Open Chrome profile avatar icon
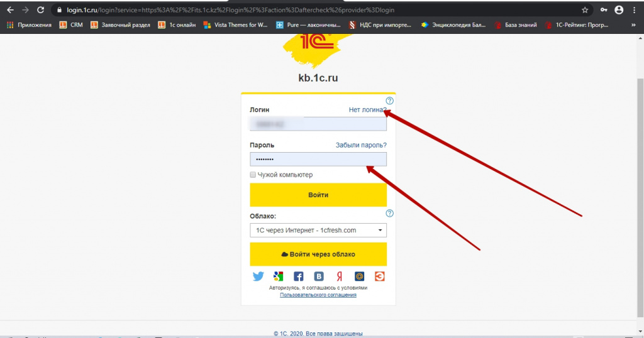 coord(619,10)
